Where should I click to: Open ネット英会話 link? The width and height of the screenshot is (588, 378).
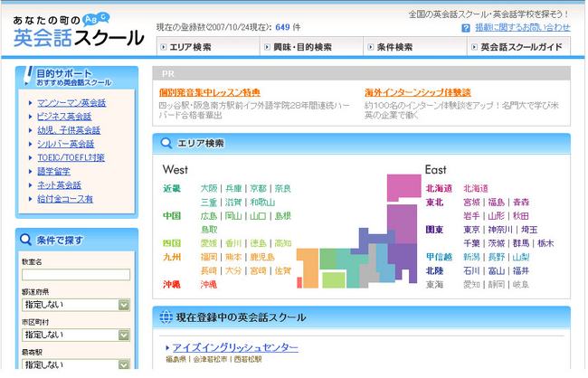tap(59, 185)
